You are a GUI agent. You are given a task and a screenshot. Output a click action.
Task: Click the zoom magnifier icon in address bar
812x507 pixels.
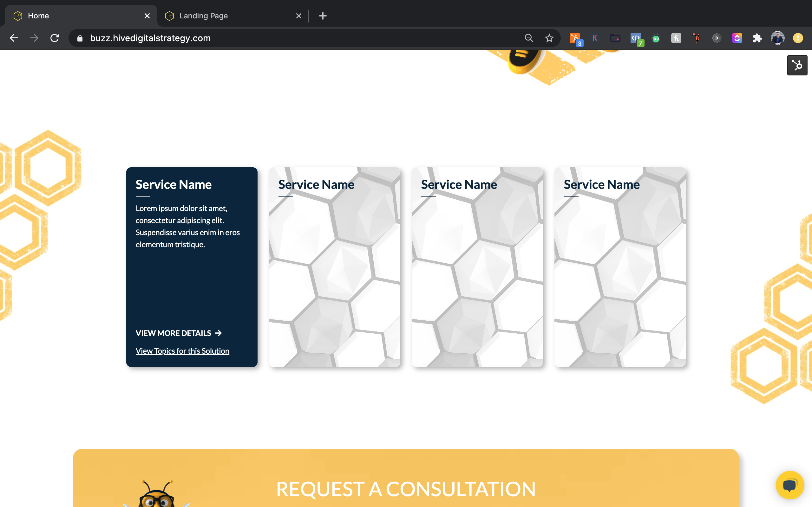click(529, 38)
